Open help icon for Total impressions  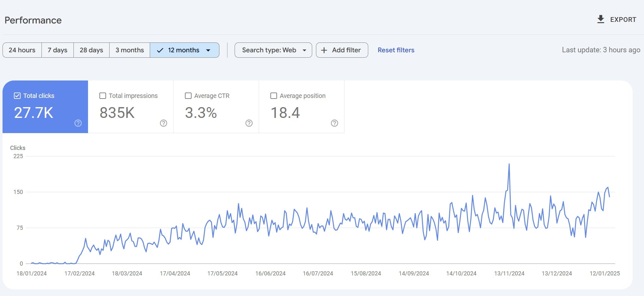(x=163, y=123)
